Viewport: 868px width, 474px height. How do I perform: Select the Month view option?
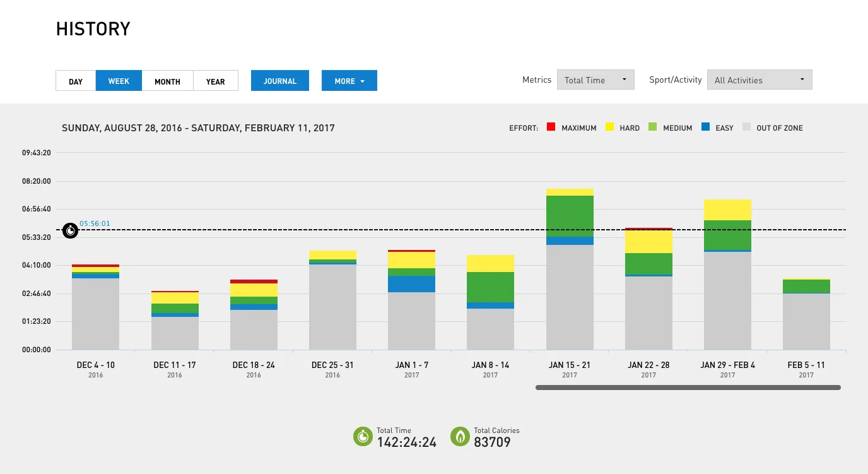tap(167, 81)
